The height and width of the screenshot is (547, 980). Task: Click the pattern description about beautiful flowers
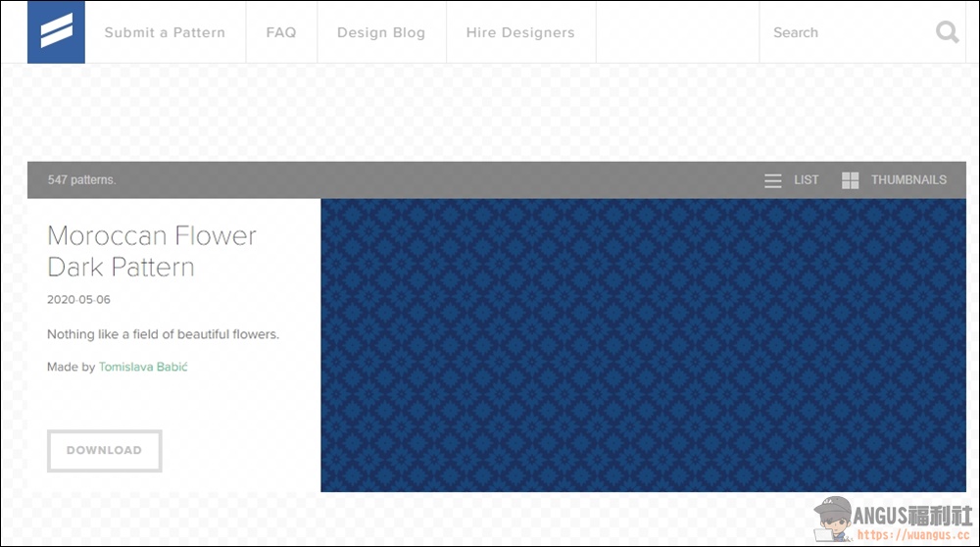point(163,334)
